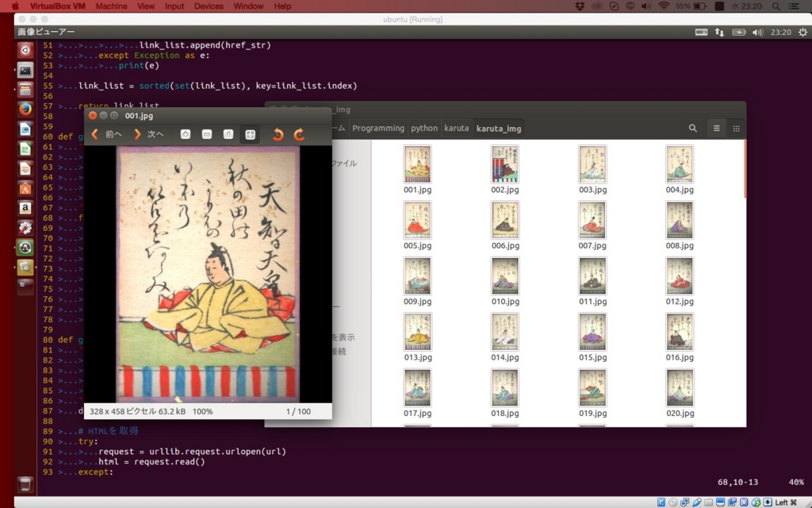Select the 006.jpg thumbnail
The height and width of the screenshot is (508, 812).
(x=505, y=221)
